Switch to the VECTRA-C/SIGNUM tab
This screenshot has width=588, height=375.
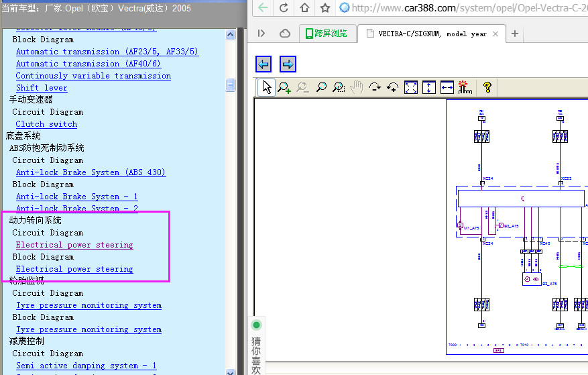[432, 34]
